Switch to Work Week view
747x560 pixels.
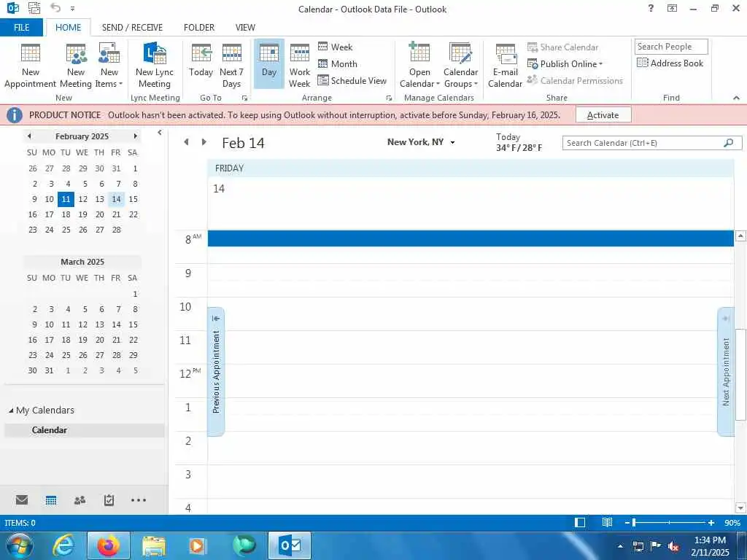(x=300, y=65)
